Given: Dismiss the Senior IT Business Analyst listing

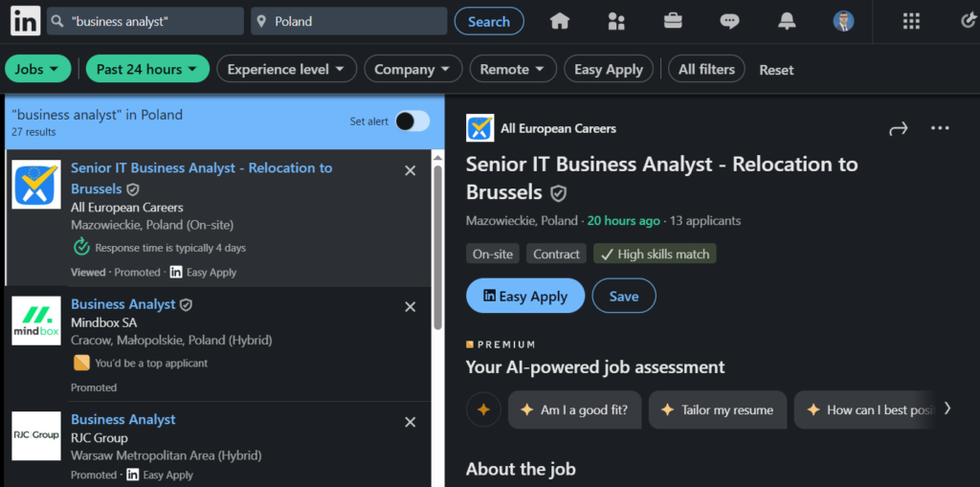Looking at the screenshot, I should coord(410,170).
